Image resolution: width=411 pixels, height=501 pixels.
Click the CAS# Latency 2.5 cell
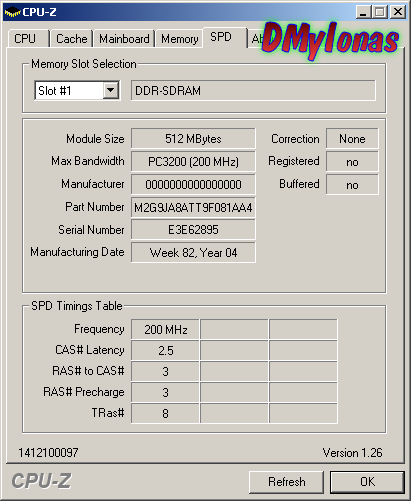pos(166,351)
